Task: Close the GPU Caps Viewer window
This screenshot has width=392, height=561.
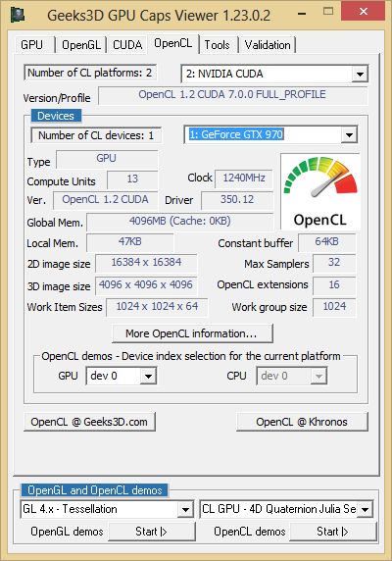Action: coord(364,11)
